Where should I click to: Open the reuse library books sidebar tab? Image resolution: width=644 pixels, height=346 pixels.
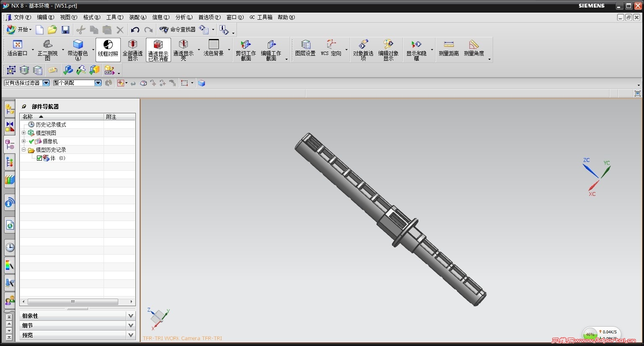click(x=10, y=180)
